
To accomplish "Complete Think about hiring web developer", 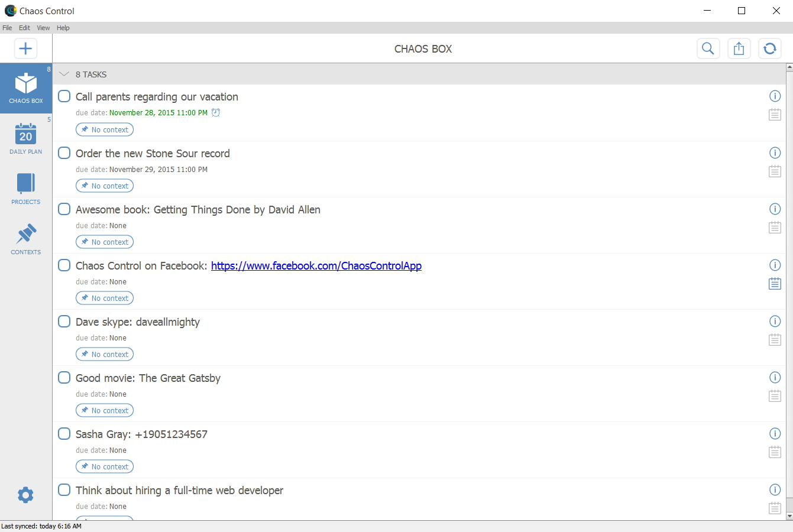I will [64, 489].
